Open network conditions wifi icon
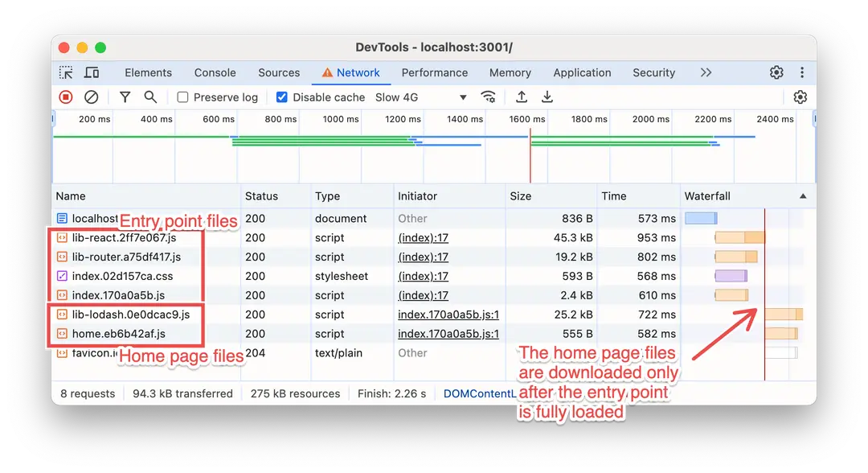Viewport: 868px width, 473px height. point(488,97)
